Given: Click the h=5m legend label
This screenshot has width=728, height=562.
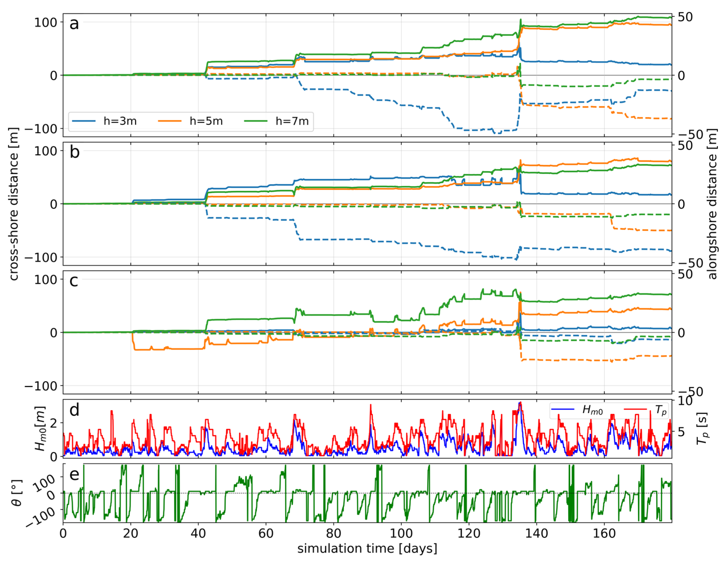Looking at the screenshot, I should click(x=206, y=121).
